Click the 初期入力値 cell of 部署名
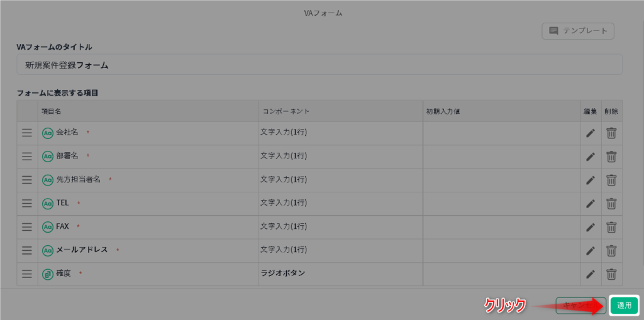Viewport: 644px width, 320px height. (502, 157)
